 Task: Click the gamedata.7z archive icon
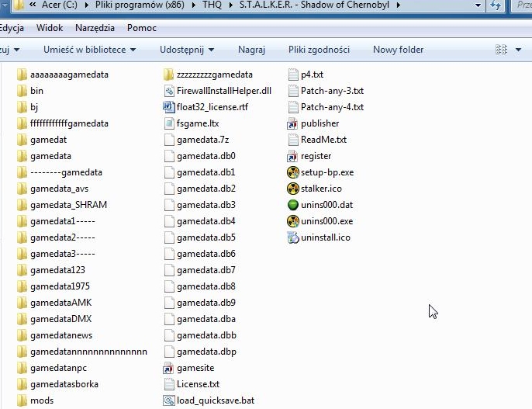[x=169, y=140]
